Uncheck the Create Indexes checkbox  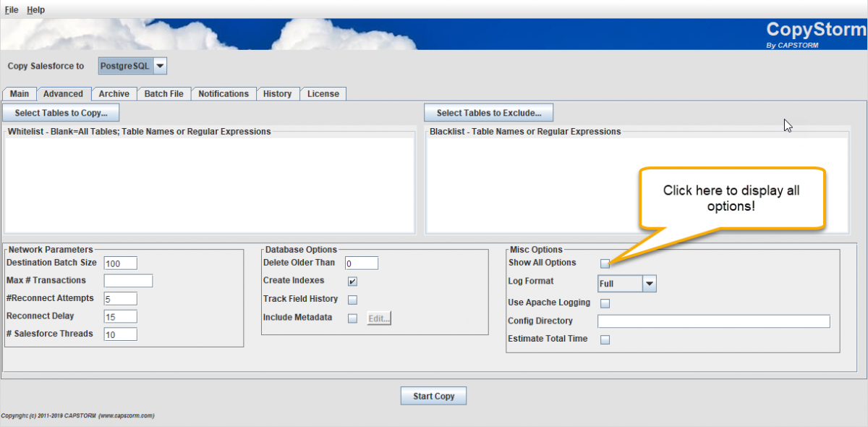(x=352, y=281)
